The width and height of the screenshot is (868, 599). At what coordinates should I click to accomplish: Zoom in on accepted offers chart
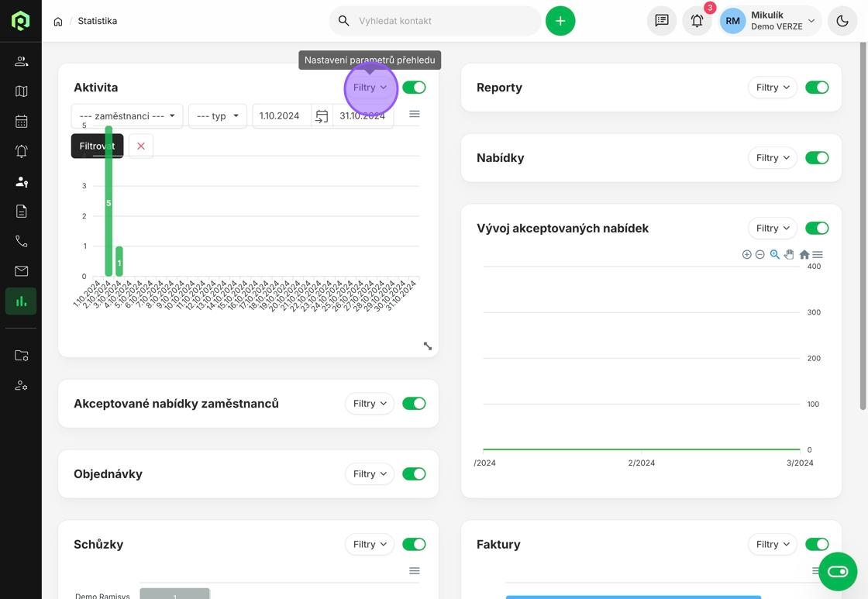[747, 255]
